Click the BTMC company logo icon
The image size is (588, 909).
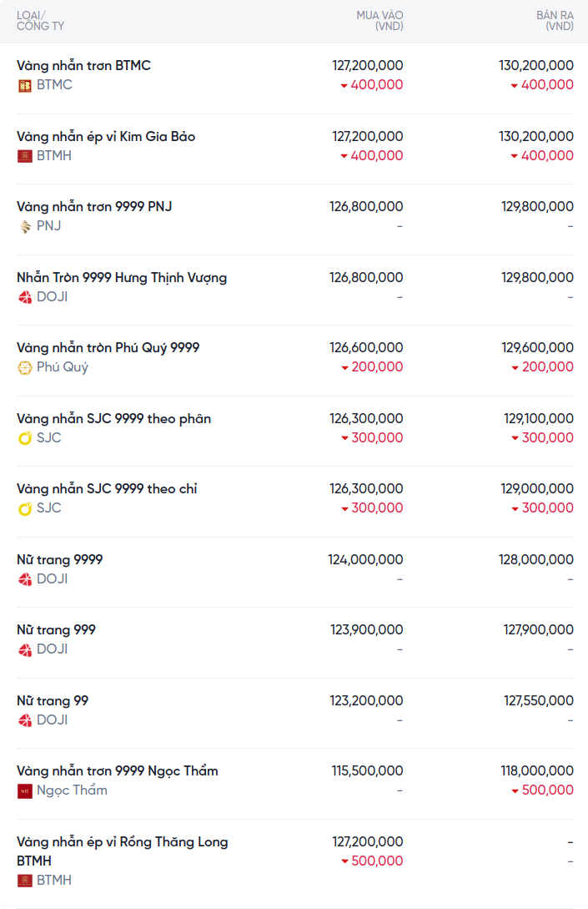tap(25, 85)
